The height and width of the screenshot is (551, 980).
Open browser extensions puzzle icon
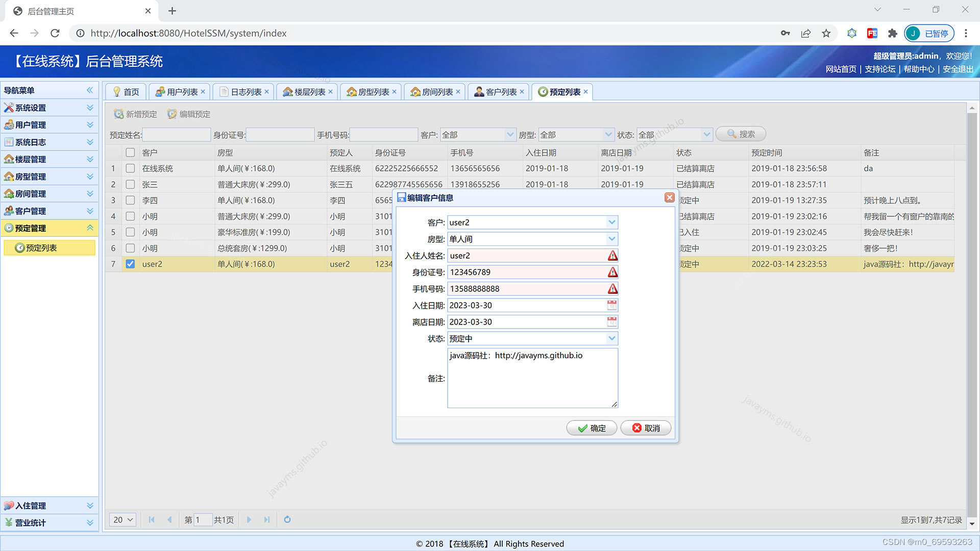892,33
